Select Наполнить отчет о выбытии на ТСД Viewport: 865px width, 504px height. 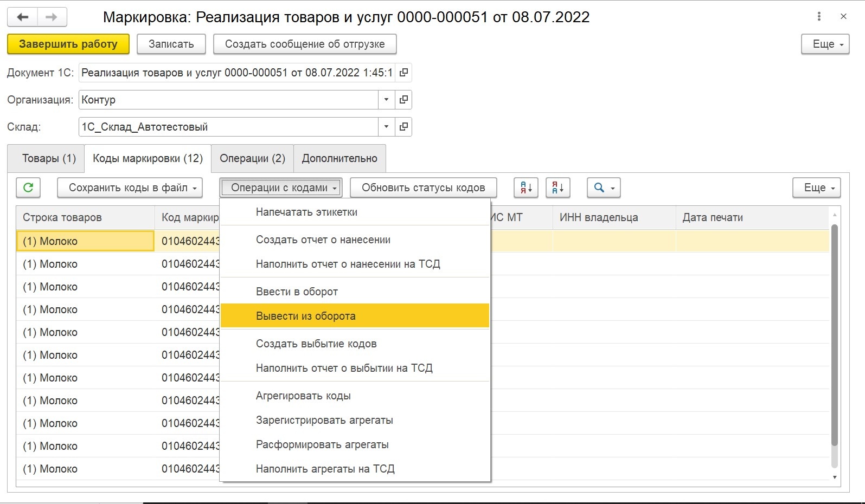coord(355,368)
